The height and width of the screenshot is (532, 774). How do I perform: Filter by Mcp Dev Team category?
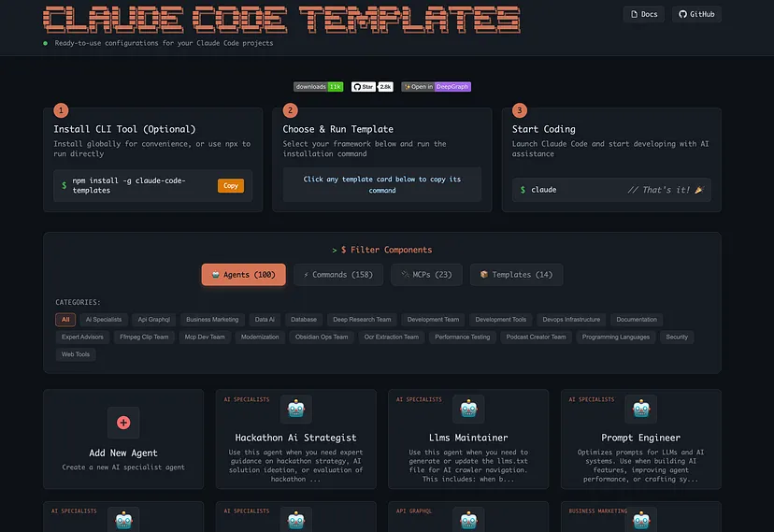tap(205, 338)
